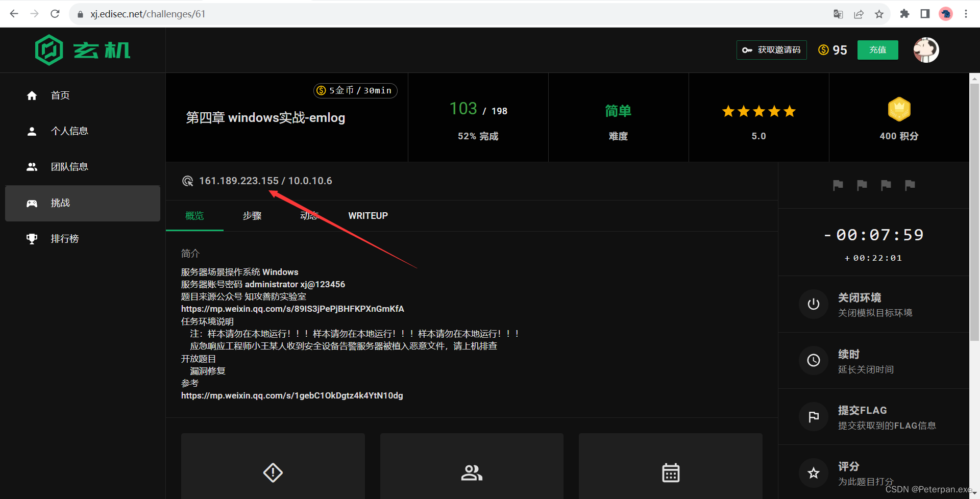This screenshot has width=980, height=499.
Task: Click the diamond warning card icon
Action: (x=273, y=473)
